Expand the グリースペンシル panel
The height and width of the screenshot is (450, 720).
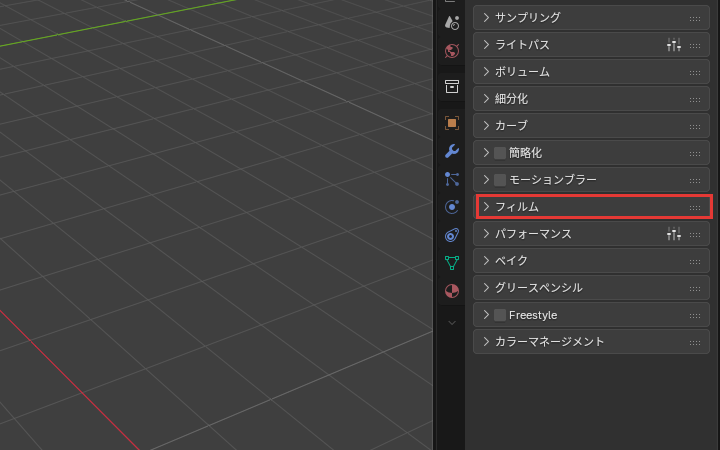point(591,288)
